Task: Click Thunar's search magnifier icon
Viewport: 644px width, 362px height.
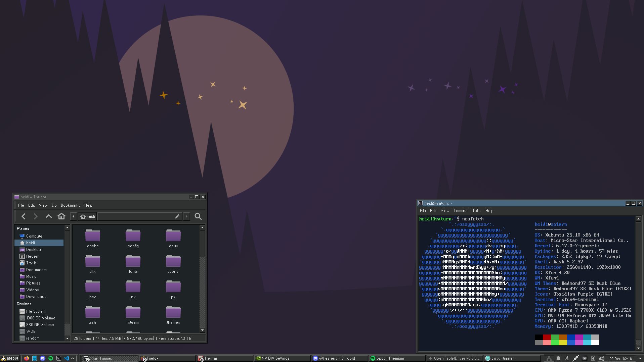Action: pos(198,217)
